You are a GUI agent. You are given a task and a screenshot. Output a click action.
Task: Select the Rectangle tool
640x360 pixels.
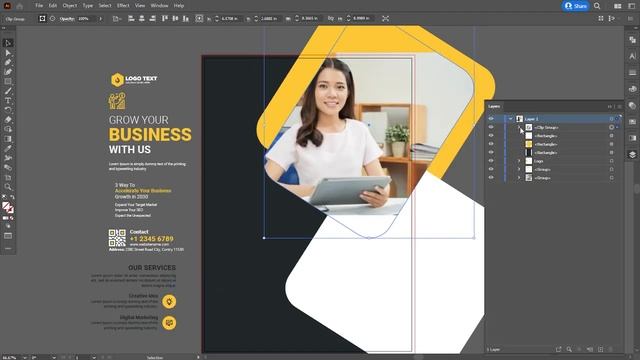click(8, 81)
